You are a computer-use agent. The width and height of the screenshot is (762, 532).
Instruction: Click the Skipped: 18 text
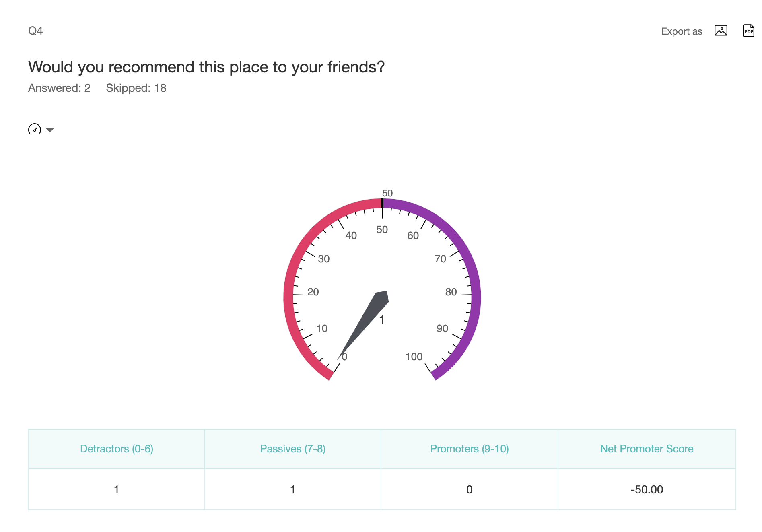136,88
